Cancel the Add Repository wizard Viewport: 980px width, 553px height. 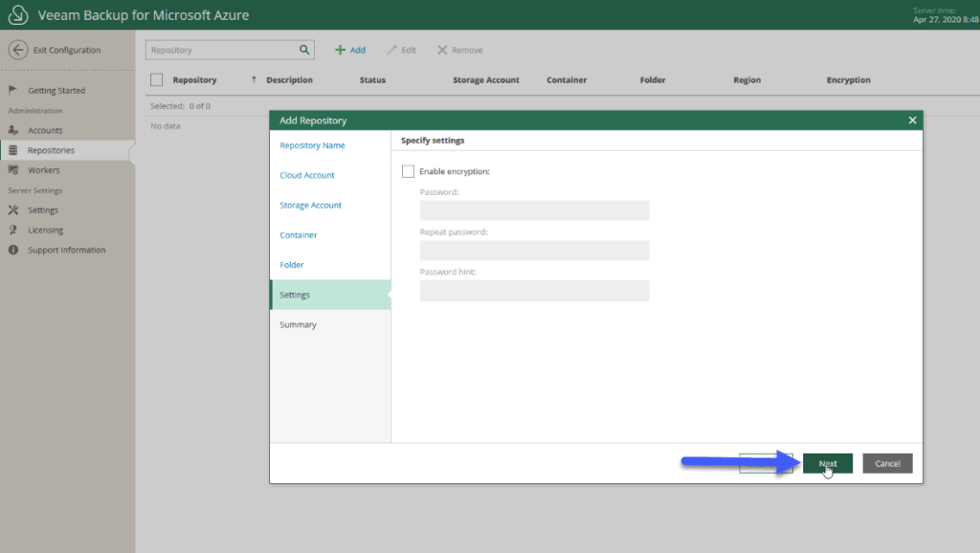coord(887,464)
